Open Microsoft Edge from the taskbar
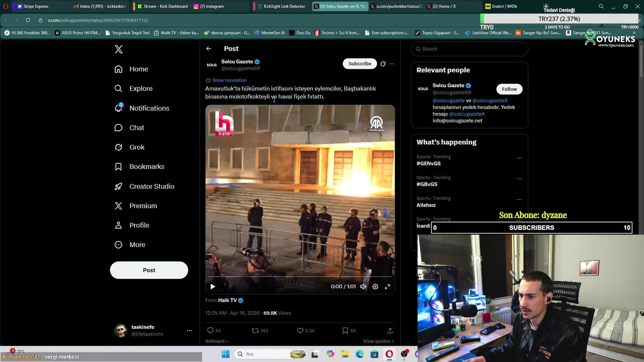 360,354
